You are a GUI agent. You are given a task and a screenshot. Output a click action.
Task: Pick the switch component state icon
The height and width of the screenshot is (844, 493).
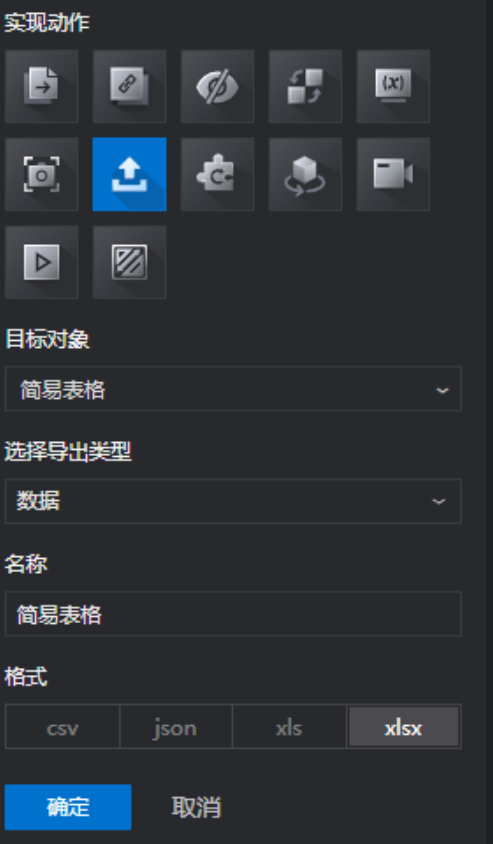click(x=305, y=86)
